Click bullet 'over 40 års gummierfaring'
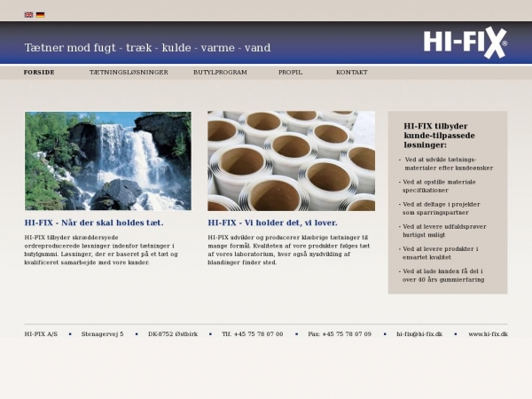The image size is (532, 399). pos(443,279)
